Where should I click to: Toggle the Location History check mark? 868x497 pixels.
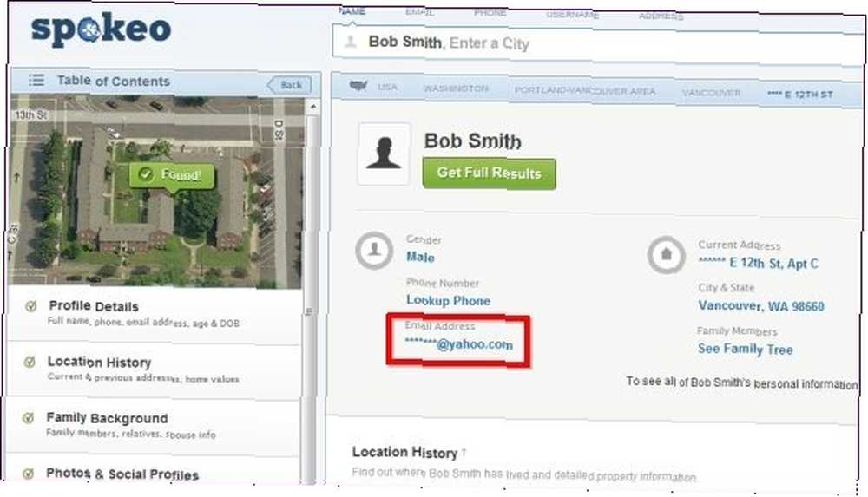30,362
